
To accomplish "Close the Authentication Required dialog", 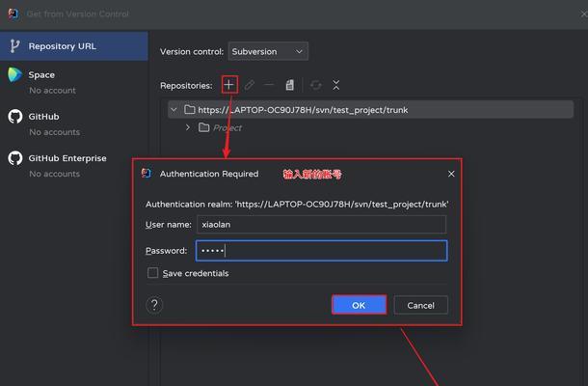I will (x=451, y=174).
